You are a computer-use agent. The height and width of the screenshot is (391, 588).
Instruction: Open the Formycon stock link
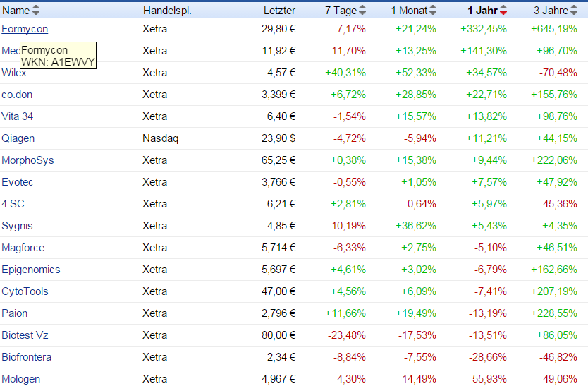point(25,29)
